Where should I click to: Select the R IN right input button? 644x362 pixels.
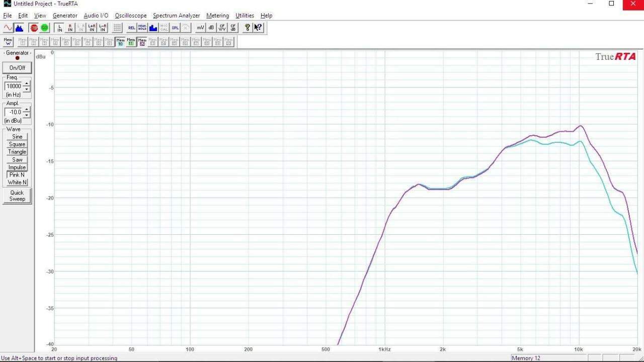[x=70, y=28]
